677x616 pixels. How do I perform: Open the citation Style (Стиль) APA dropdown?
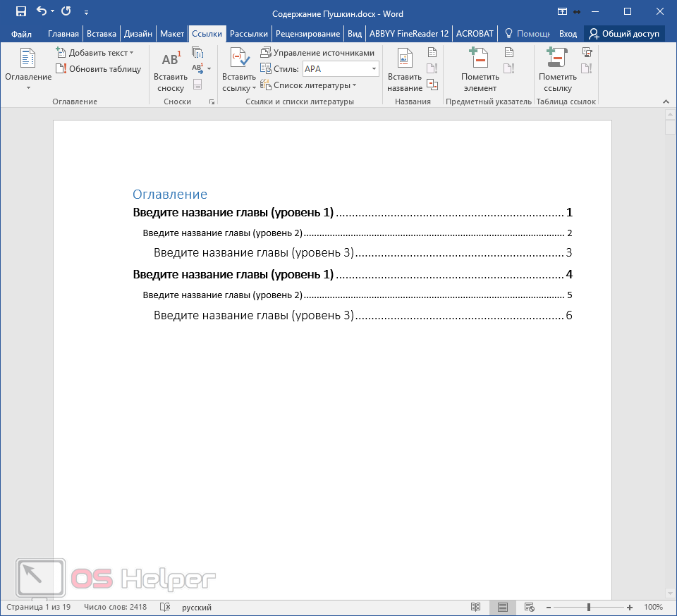(x=374, y=69)
